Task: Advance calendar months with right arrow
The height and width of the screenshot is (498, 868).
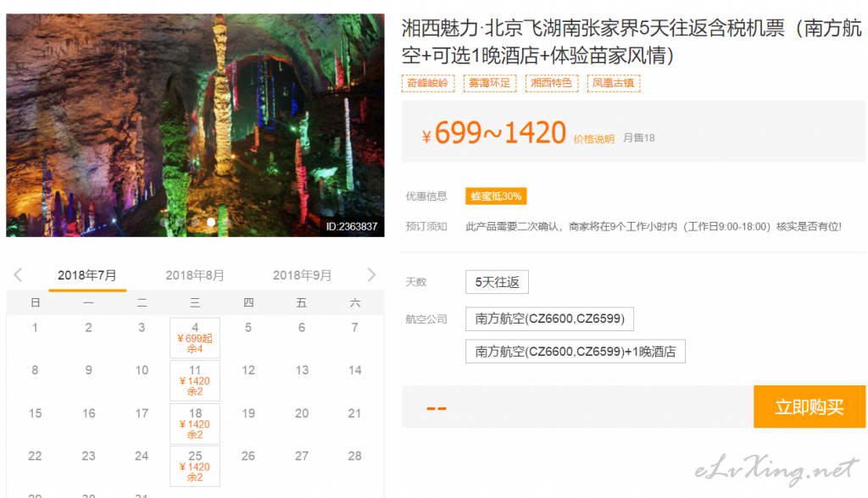Action: click(x=371, y=275)
